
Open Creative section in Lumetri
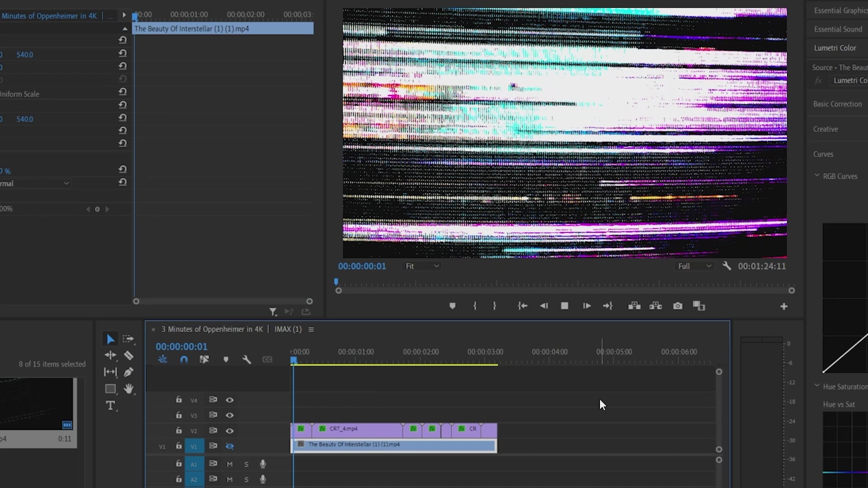tap(826, 129)
